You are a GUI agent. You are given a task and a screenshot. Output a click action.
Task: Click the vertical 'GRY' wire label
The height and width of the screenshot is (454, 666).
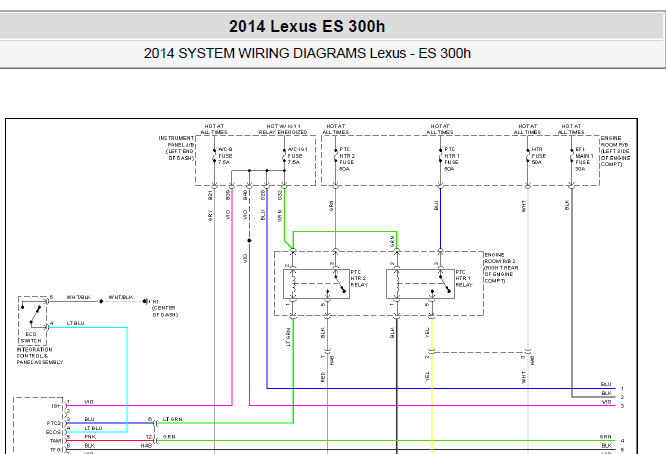pyautogui.click(x=210, y=216)
